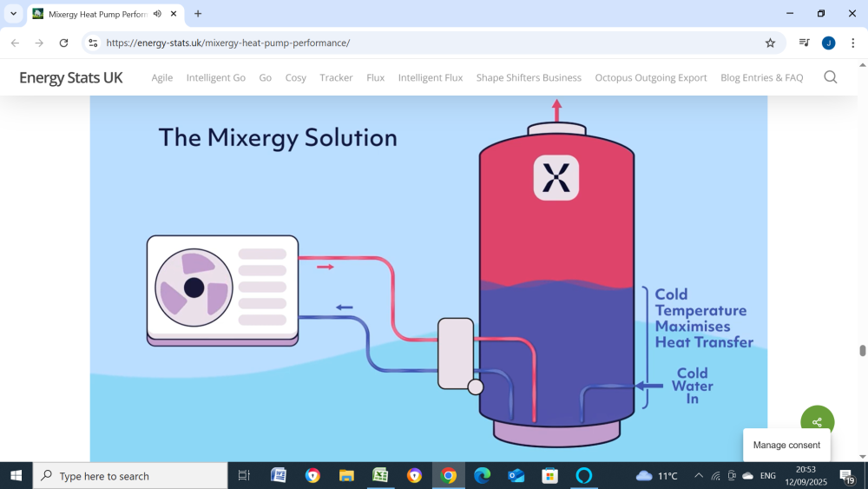
Task: Open Octopus Outgoing Export menu item
Action: tap(651, 77)
